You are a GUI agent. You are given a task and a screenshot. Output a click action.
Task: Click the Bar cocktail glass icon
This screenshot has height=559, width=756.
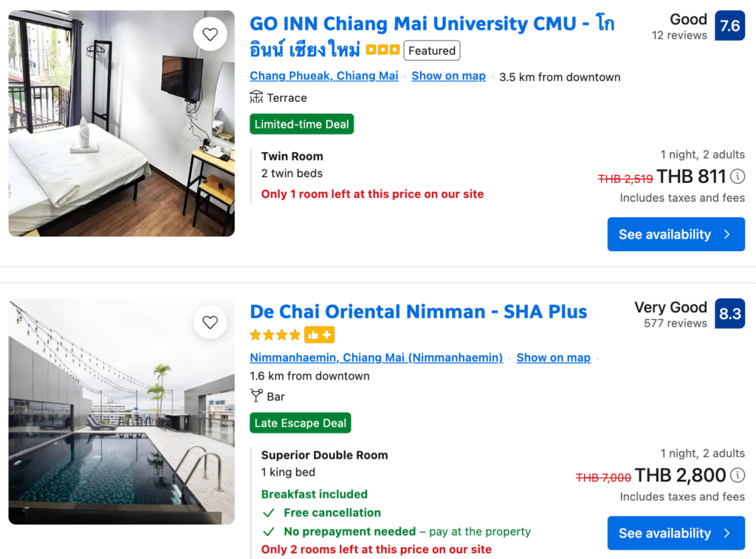(x=256, y=397)
